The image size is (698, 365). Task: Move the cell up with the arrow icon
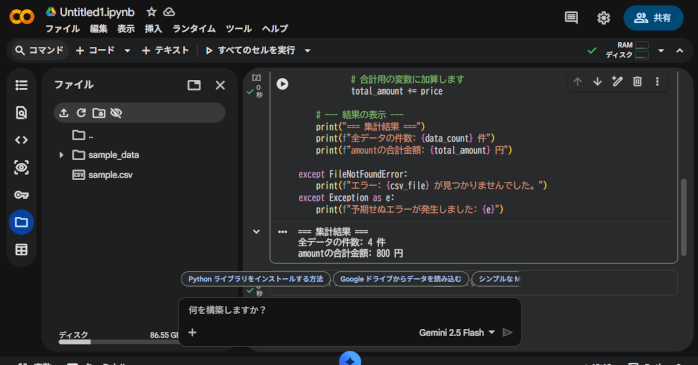pyautogui.click(x=577, y=81)
